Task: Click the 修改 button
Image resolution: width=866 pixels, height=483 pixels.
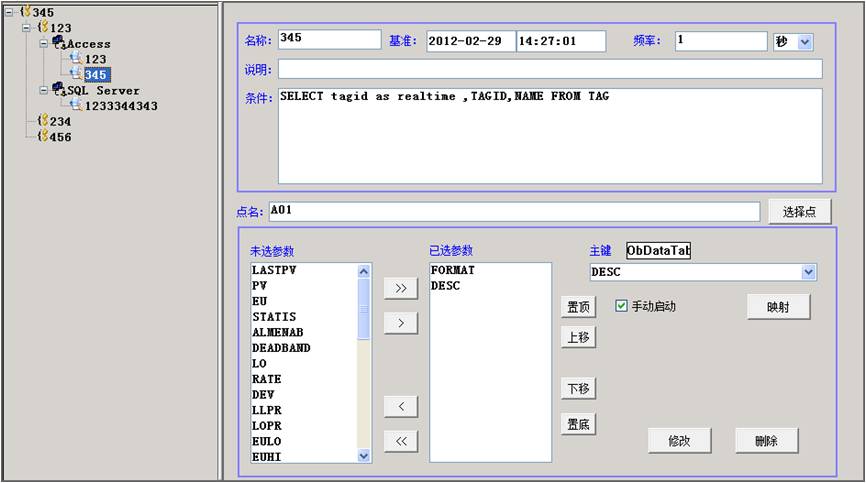Action: [679, 440]
